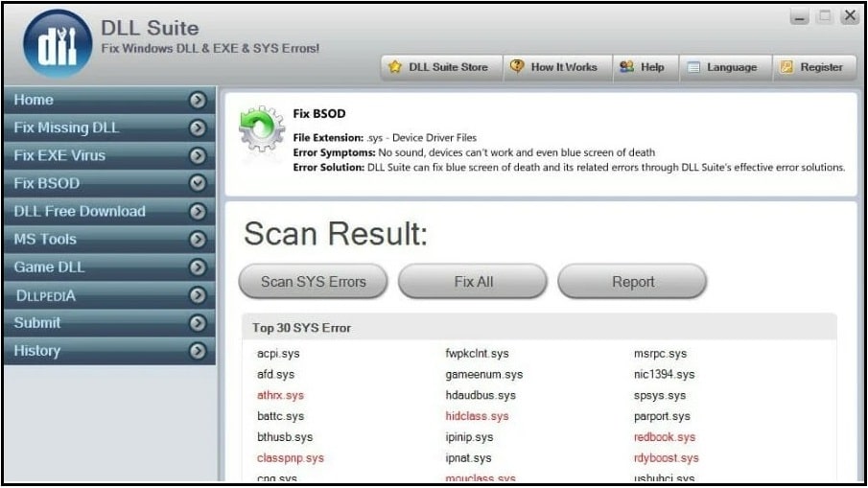Select ipnat.sys in the list
Viewport: 868px width, 488px height.
click(x=468, y=458)
